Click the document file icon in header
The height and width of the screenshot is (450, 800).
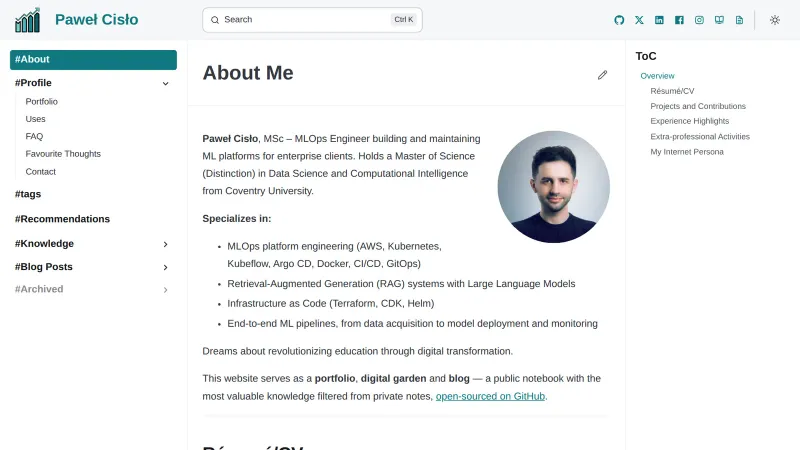click(739, 20)
